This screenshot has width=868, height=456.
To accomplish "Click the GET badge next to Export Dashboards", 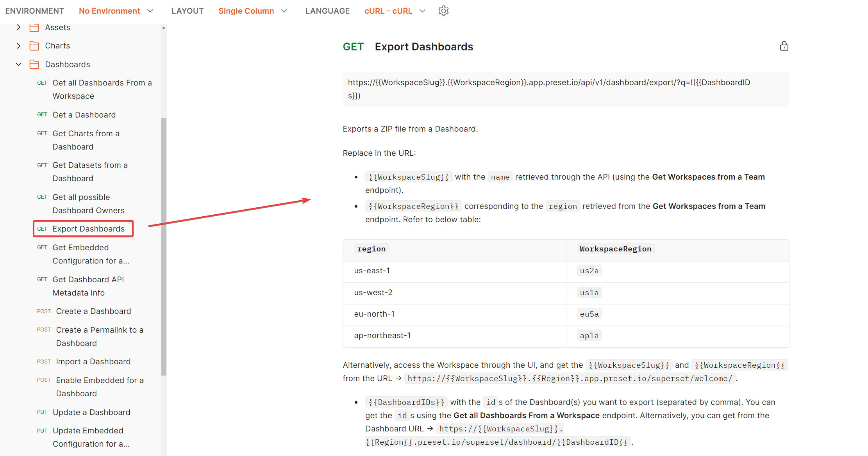I will point(42,228).
